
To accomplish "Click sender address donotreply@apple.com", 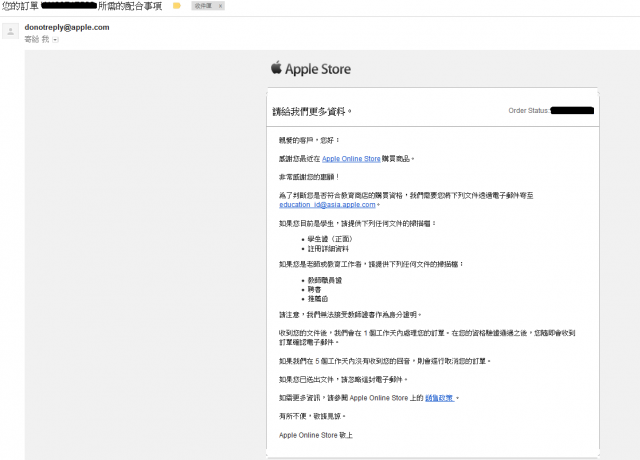I will click(x=67, y=27).
